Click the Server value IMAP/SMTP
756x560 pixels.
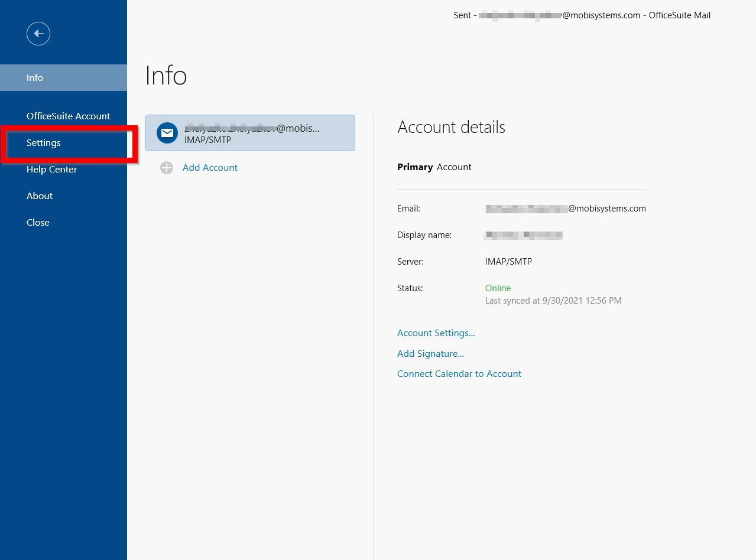coord(508,262)
